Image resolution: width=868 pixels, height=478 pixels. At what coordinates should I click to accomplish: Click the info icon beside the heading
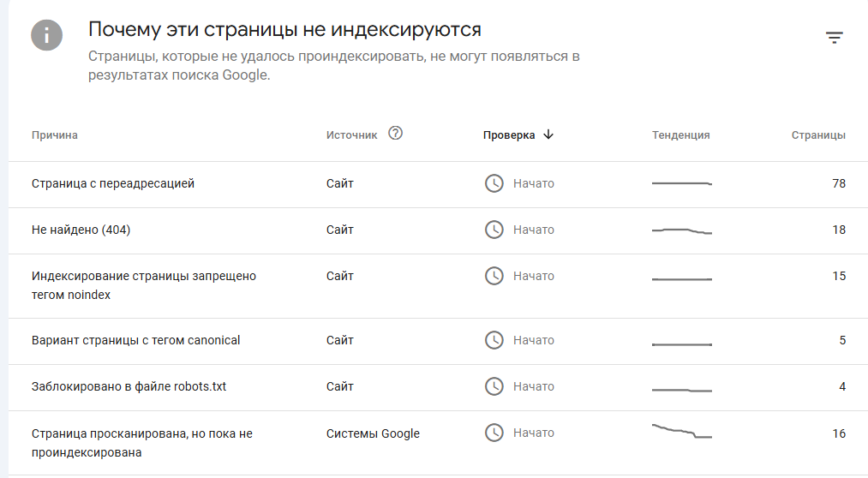(46, 35)
